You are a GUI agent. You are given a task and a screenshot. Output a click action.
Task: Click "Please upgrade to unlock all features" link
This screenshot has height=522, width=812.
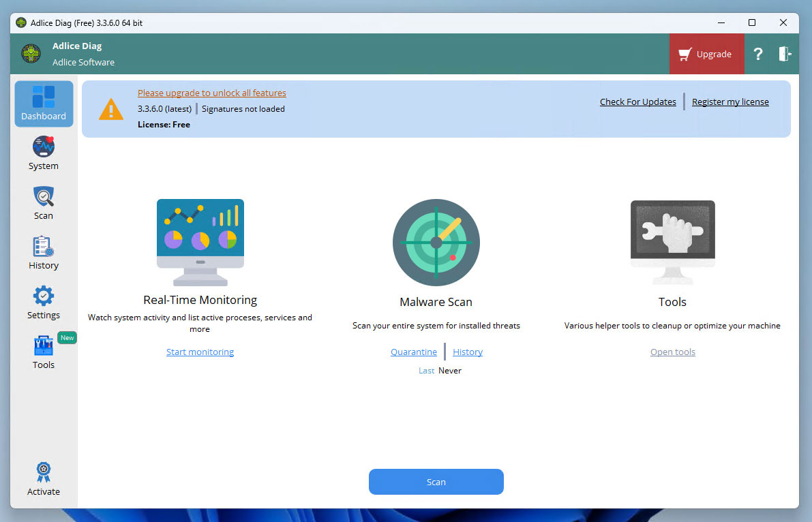coord(212,93)
